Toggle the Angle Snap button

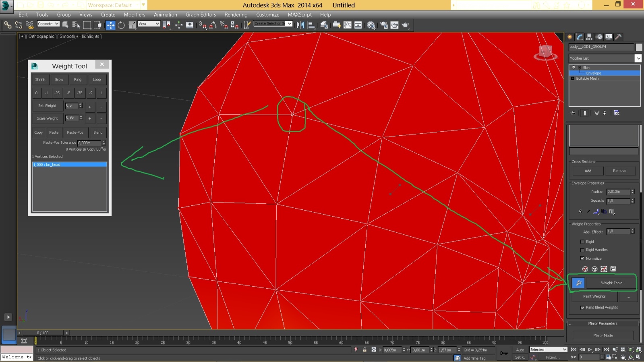[x=213, y=25]
